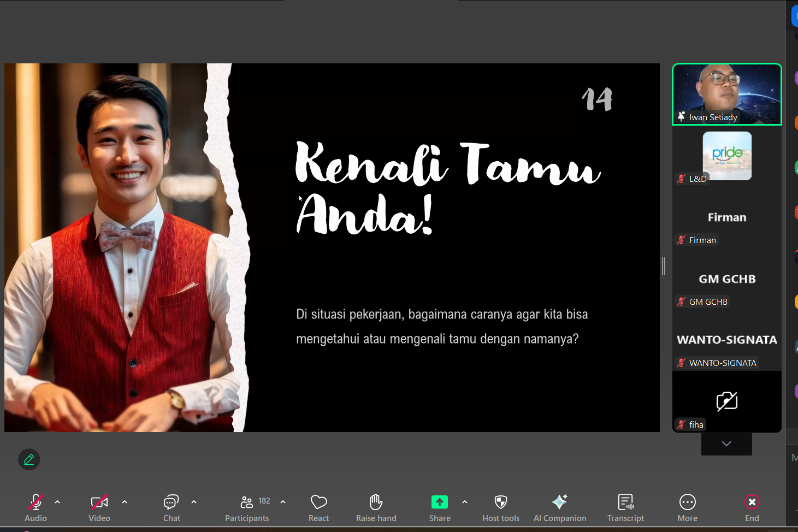Viewport: 798px width, 532px height.
Task: Select the GM GCHB participant tile
Action: [727, 279]
